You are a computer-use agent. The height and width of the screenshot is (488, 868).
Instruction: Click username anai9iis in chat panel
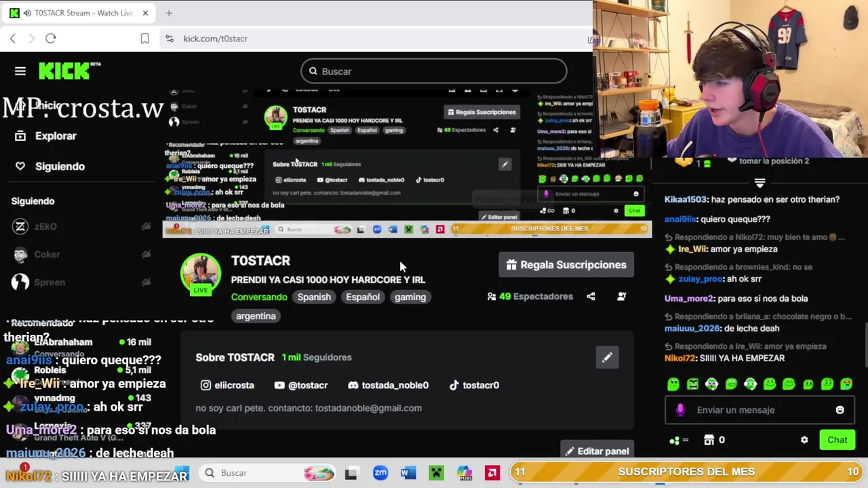coord(680,219)
